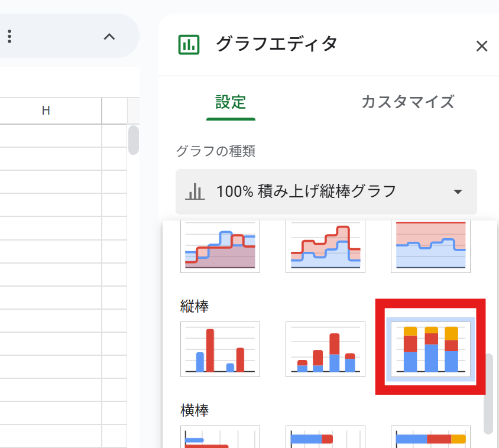Collapse the toolbar using the up chevron

(109, 36)
